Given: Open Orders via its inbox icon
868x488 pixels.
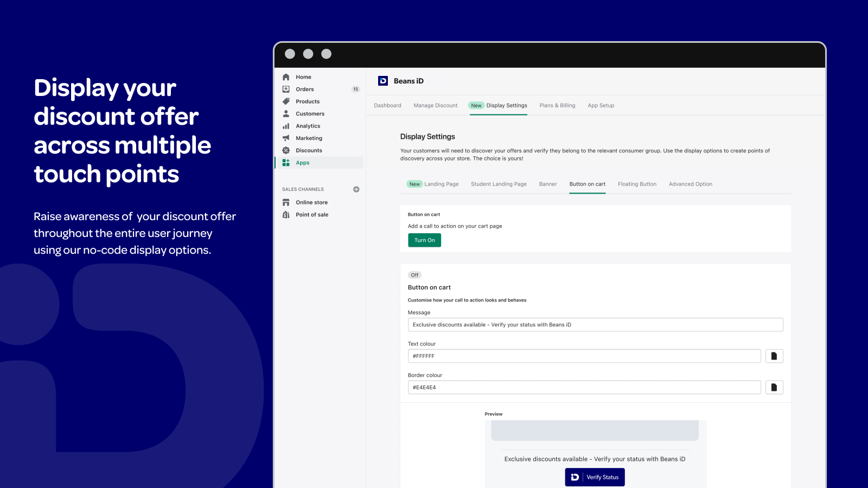Looking at the screenshot, I should coord(286,89).
